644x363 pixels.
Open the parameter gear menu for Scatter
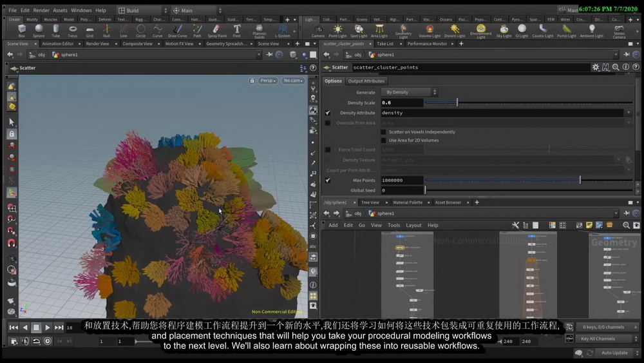[x=596, y=67]
